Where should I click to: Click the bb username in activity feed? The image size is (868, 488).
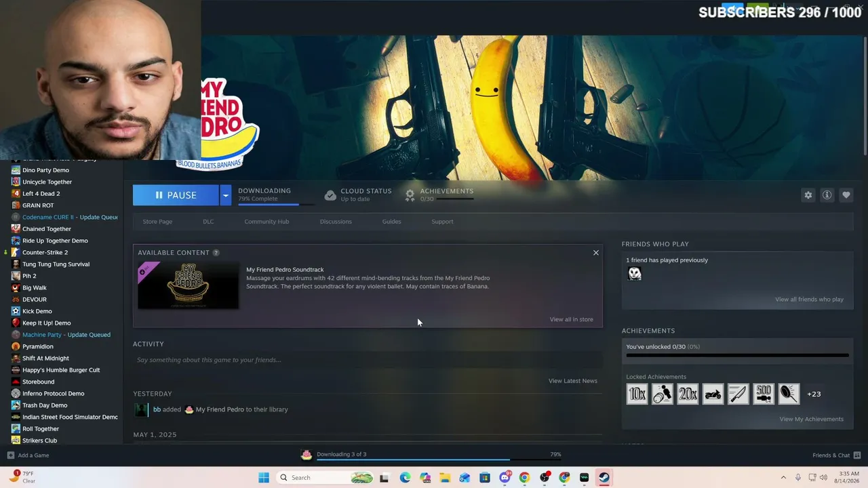pos(157,409)
